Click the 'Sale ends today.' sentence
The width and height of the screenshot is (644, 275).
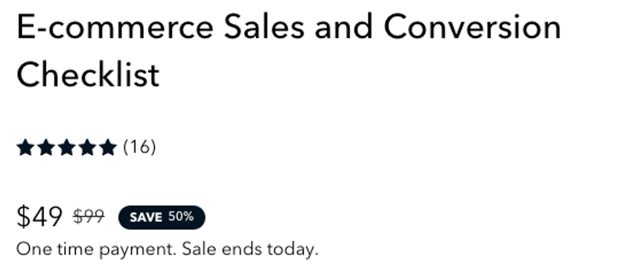[x=250, y=249]
